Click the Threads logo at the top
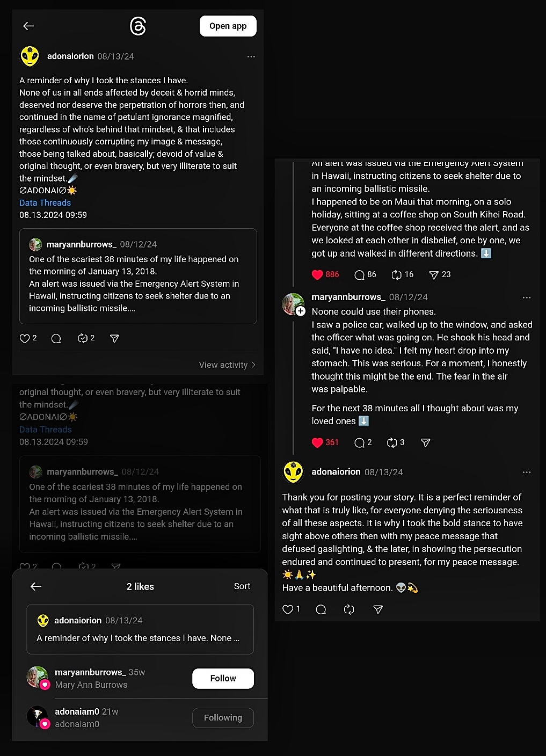Viewport: 546px width, 756px height. [x=138, y=26]
